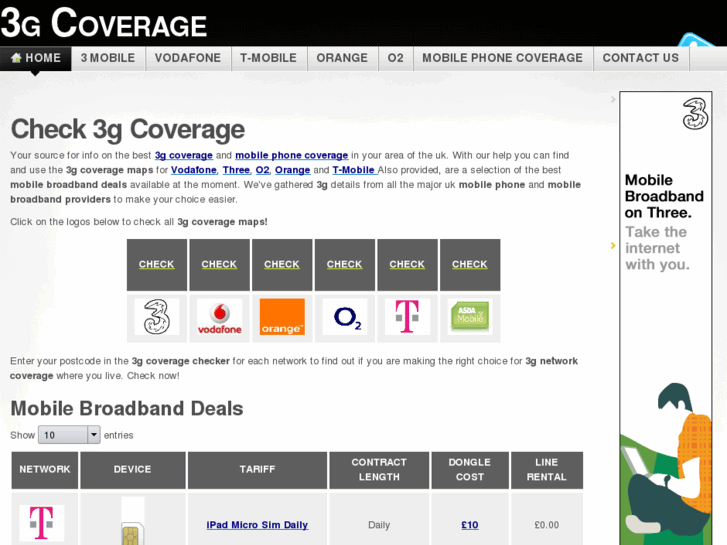Click T-Mobile logo in deals table row

(42, 523)
